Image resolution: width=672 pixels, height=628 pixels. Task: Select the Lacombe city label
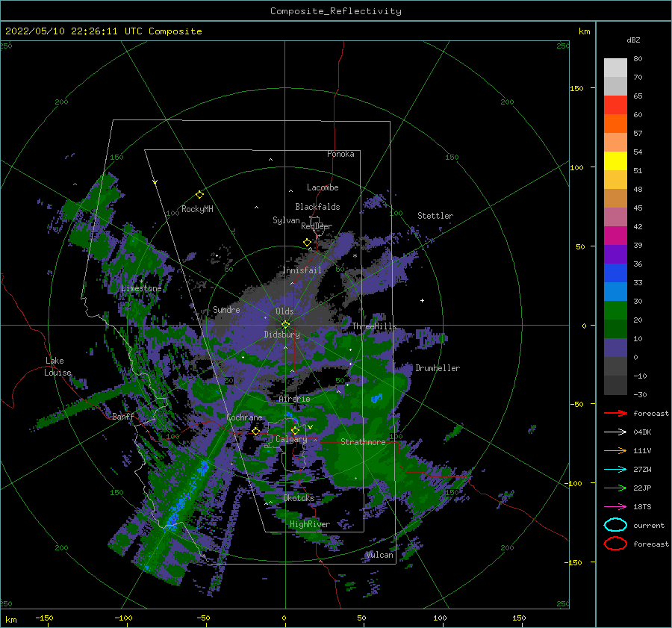[x=323, y=187]
